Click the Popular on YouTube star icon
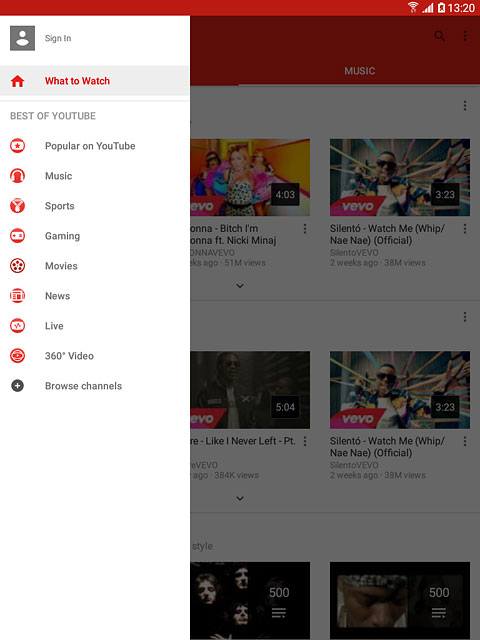480x640 pixels. point(18,146)
